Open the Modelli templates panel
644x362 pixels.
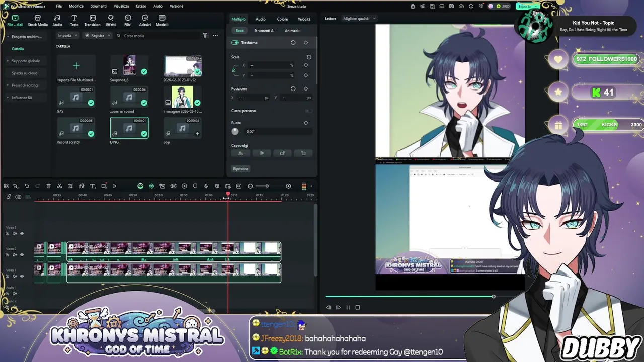coord(162,21)
